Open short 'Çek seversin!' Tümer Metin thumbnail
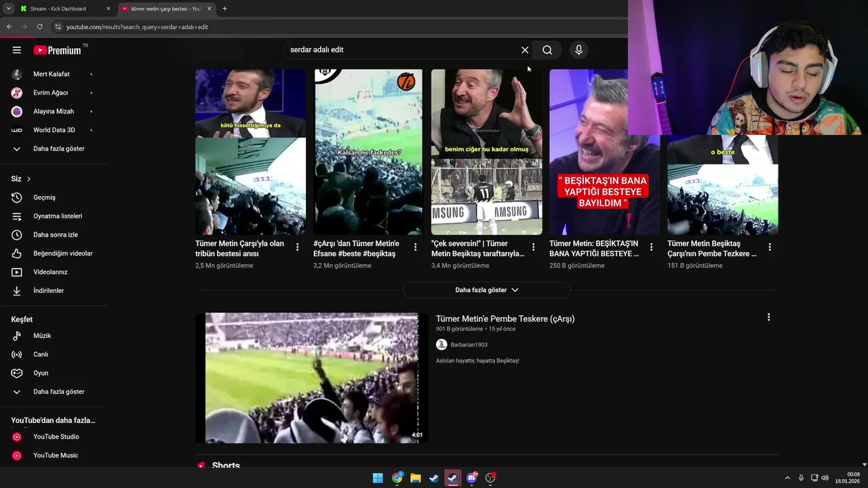Image resolution: width=868 pixels, height=488 pixels. 486,152
